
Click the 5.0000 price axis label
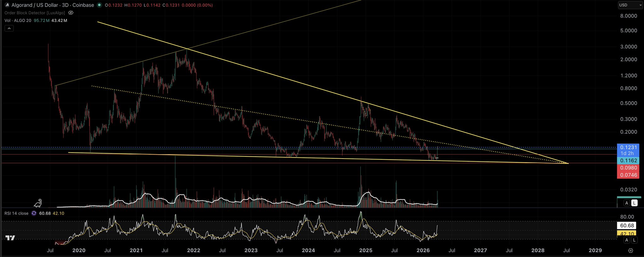(x=629, y=31)
